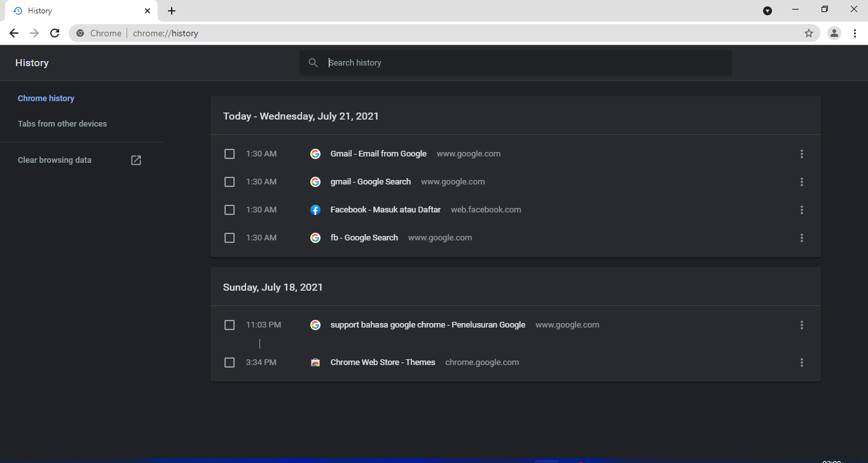The height and width of the screenshot is (463, 868).
Task: Switch to Tabs from other devices
Action: 62,123
